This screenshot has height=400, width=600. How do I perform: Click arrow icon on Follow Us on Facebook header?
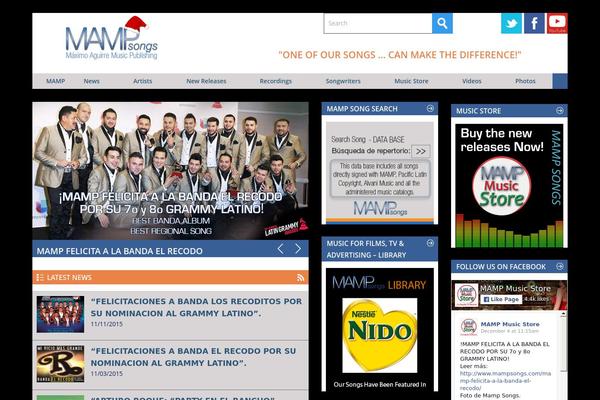(x=559, y=266)
